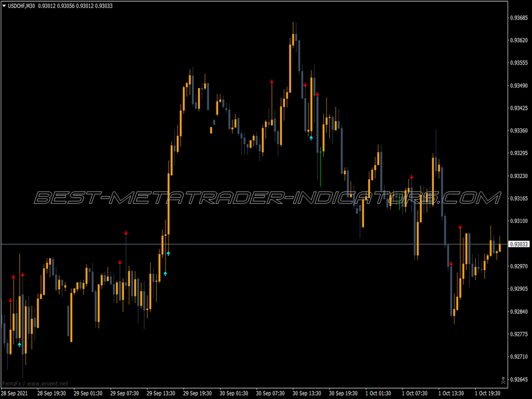Click the 1 Oct 13:30 time axis label
This screenshot has width=532, height=399.
(451, 393)
